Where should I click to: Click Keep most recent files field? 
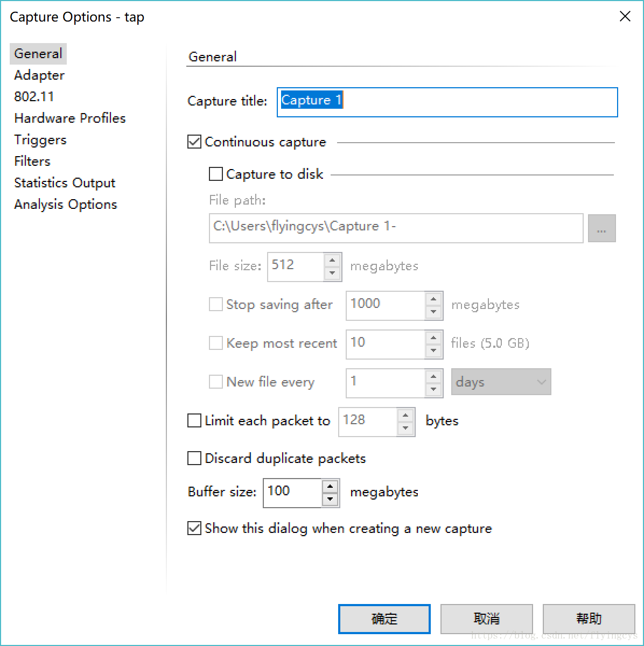tap(386, 344)
